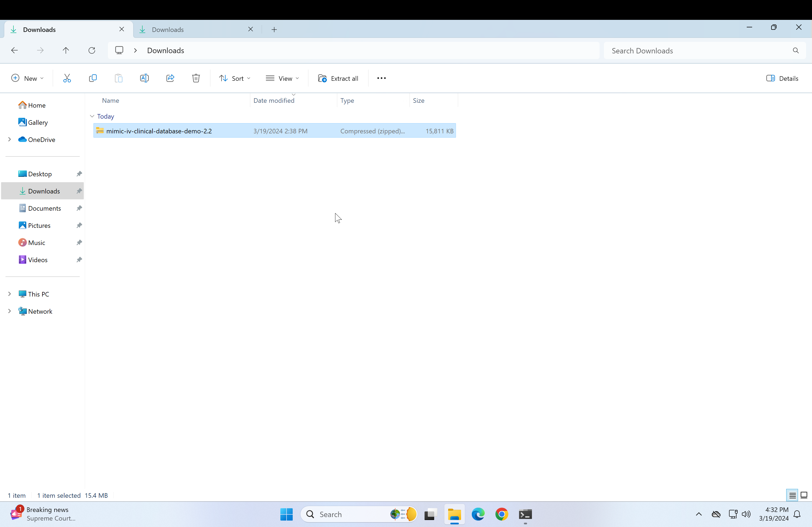The height and width of the screenshot is (527, 812).
Task: Click Extract all button
Action: (x=338, y=78)
